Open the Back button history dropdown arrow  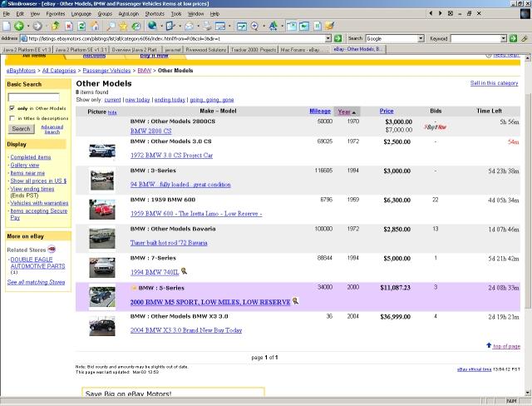(27, 26)
